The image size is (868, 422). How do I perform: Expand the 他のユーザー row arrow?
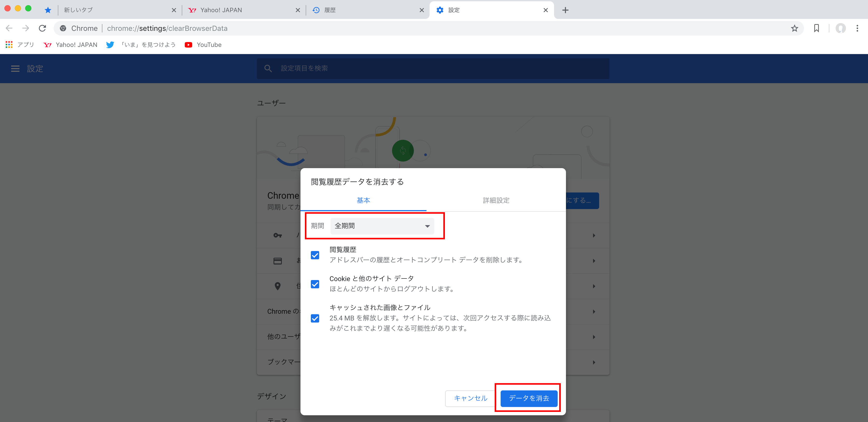[x=594, y=337]
